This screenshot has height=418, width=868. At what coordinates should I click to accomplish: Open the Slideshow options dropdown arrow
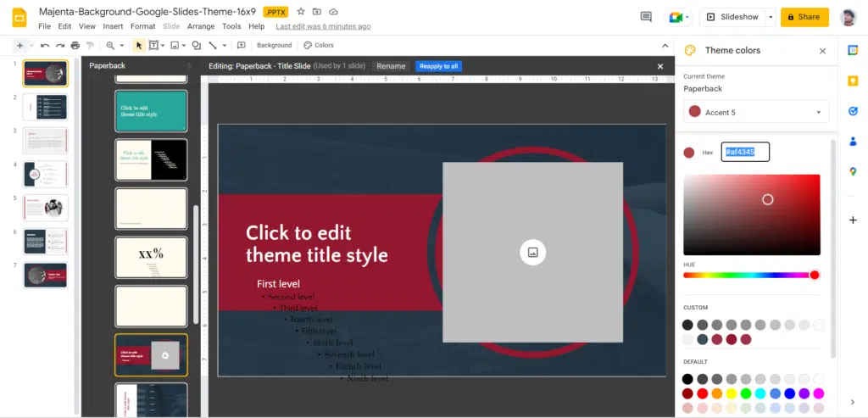click(x=770, y=17)
